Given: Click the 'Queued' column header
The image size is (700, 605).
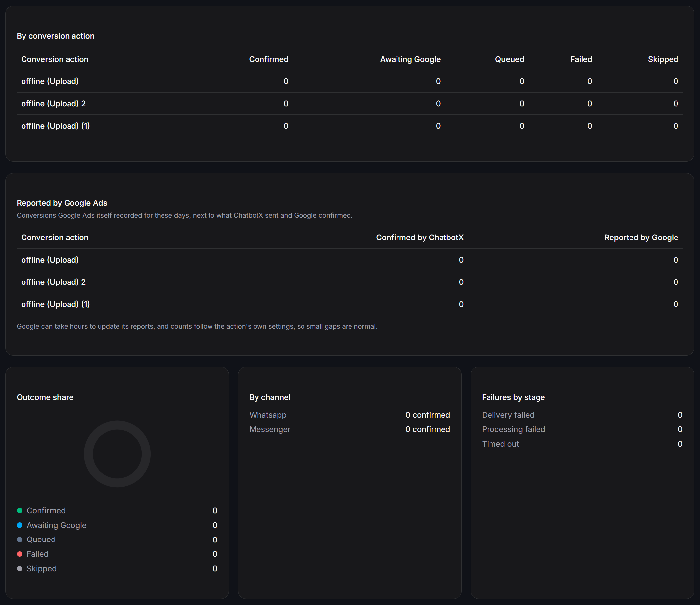Looking at the screenshot, I should (x=509, y=59).
